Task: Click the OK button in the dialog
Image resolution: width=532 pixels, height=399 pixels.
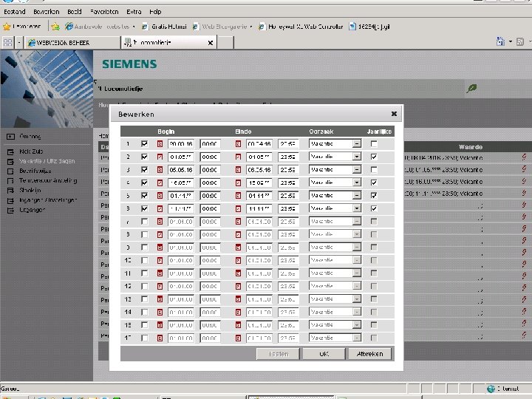Action: point(324,354)
